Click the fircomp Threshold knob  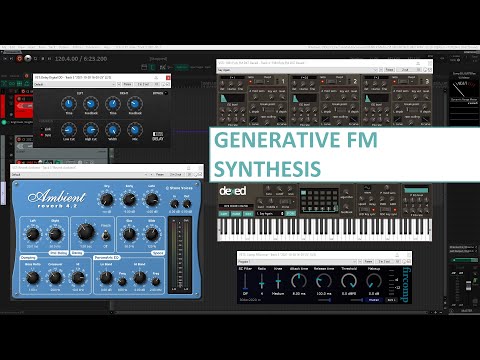tap(349, 281)
